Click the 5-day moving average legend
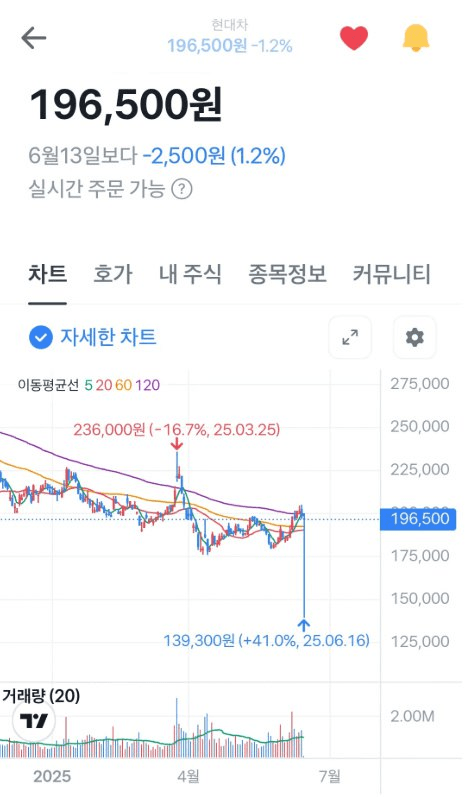Viewport: 465px width, 797px height. 88,385
